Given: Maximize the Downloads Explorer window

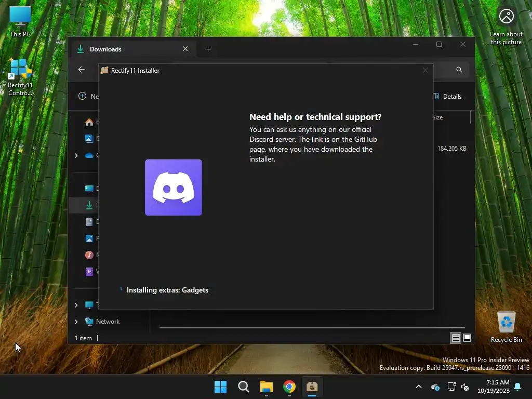Looking at the screenshot, I should coord(439,45).
